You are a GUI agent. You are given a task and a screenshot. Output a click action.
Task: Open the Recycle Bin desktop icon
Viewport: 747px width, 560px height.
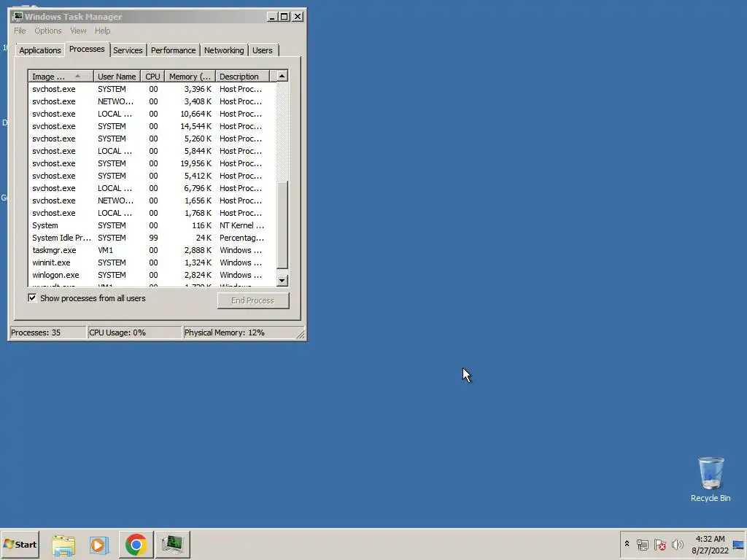point(711,480)
